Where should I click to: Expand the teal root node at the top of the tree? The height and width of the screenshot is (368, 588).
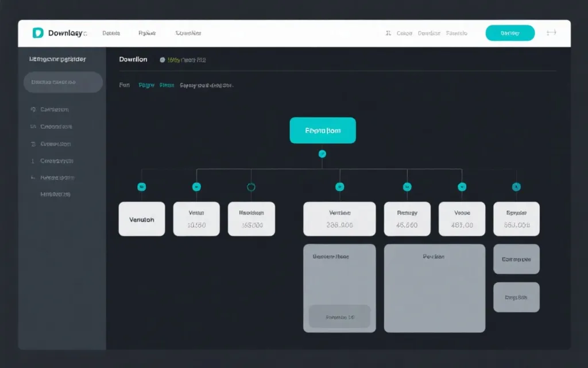(323, 131)
